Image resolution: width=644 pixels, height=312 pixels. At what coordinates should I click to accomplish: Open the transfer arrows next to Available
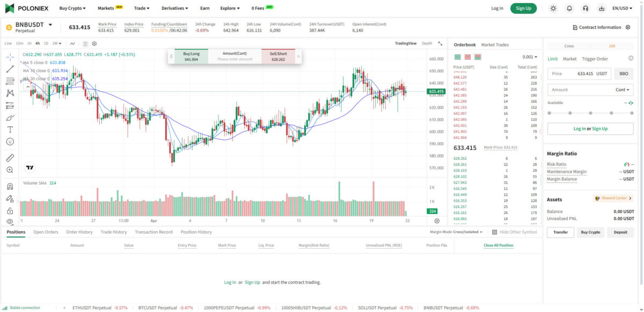pos(631,102)
